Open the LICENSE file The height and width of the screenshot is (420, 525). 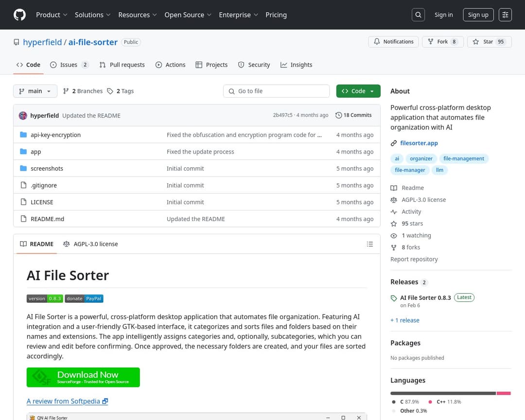(x=42, y=202)
